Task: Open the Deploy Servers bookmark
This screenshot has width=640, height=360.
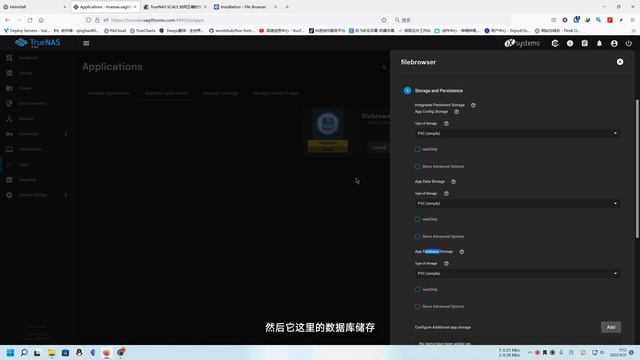Action: (x=27, y=31)
